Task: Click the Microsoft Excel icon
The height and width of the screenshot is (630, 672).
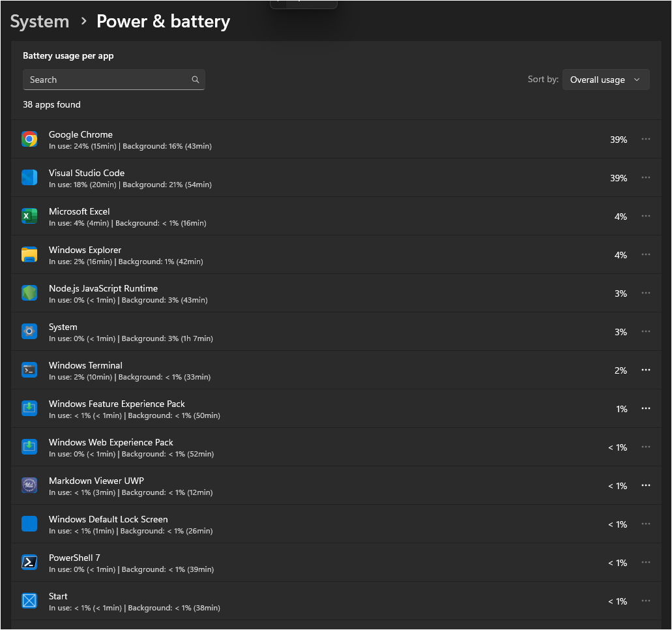Action: [29, 216]
